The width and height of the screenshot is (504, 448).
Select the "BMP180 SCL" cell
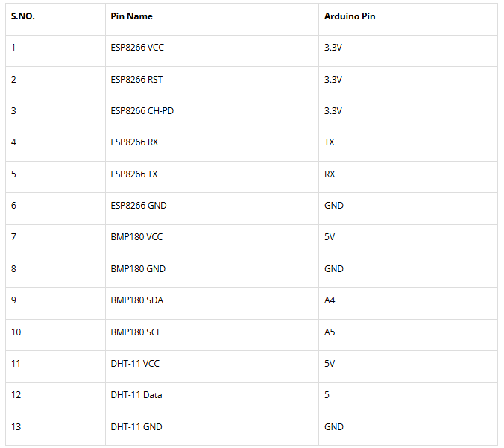136,332
